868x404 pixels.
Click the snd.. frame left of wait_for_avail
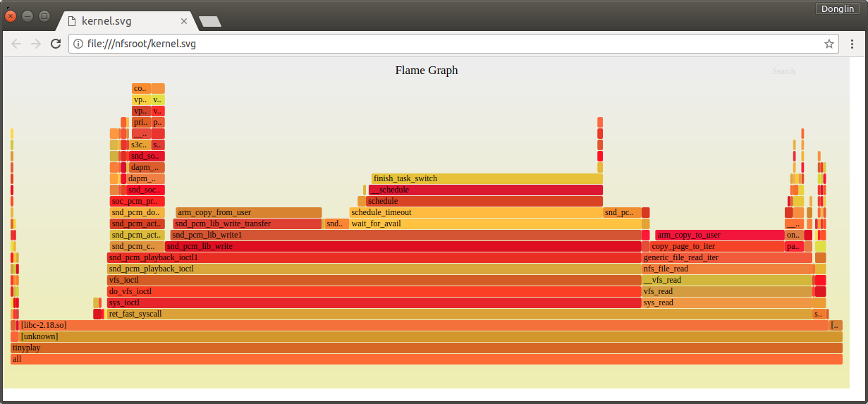tap(336, 224)
